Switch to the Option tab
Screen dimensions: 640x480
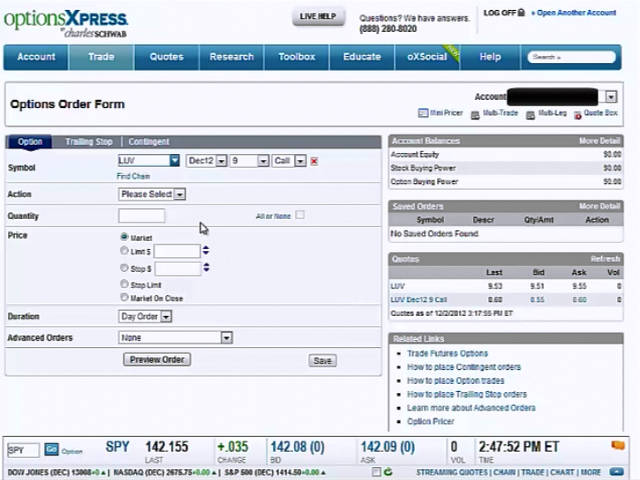30,142
